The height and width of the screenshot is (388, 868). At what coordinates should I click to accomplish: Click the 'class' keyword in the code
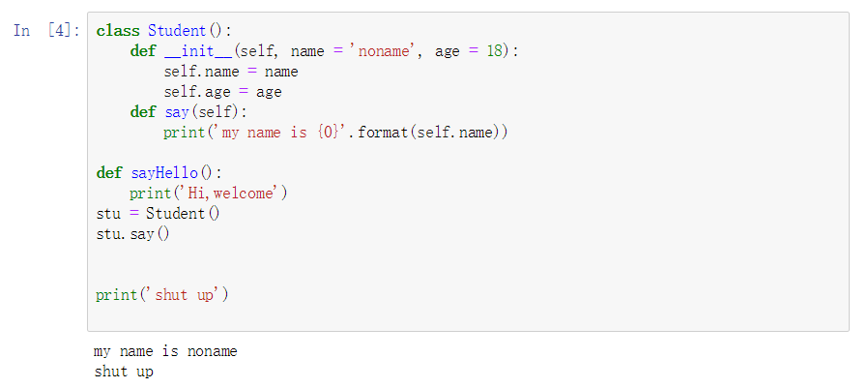tap(117, 31)
